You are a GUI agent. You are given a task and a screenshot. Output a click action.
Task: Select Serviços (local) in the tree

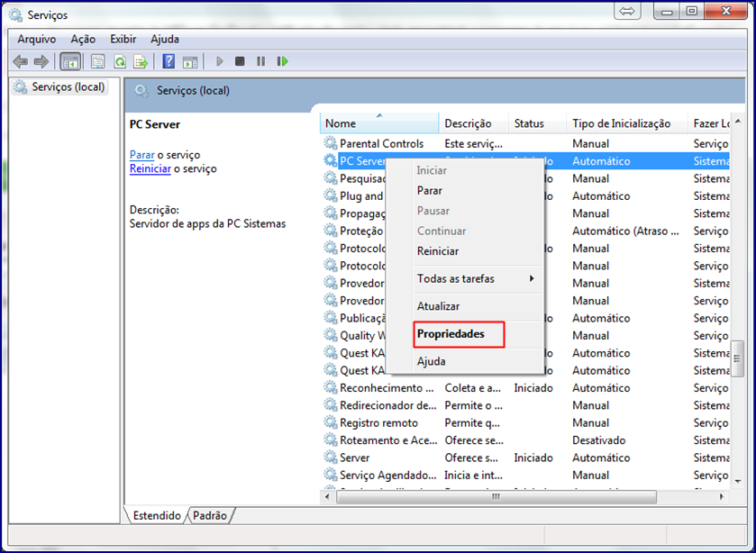click(68, 87)
